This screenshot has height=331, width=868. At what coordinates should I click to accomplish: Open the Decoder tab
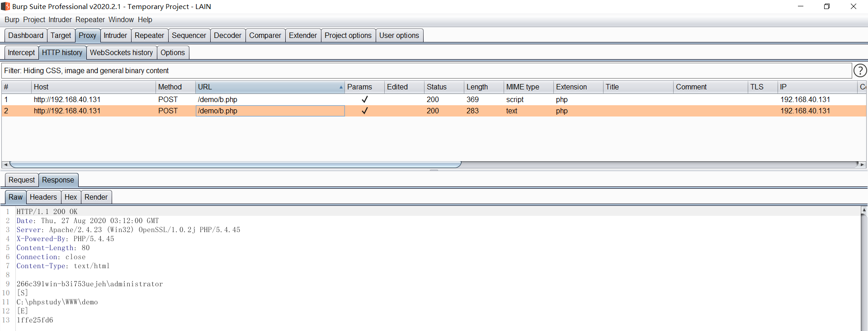[227, 35]
